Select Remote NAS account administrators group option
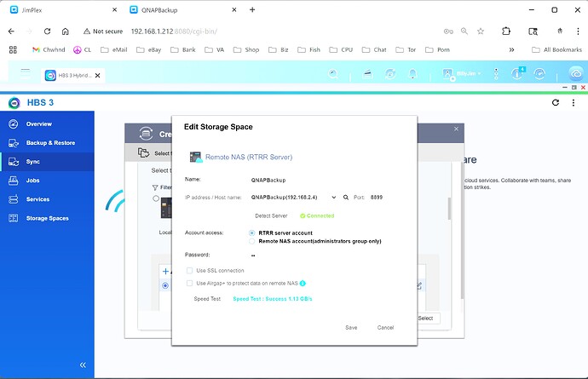 pos(252,241)
